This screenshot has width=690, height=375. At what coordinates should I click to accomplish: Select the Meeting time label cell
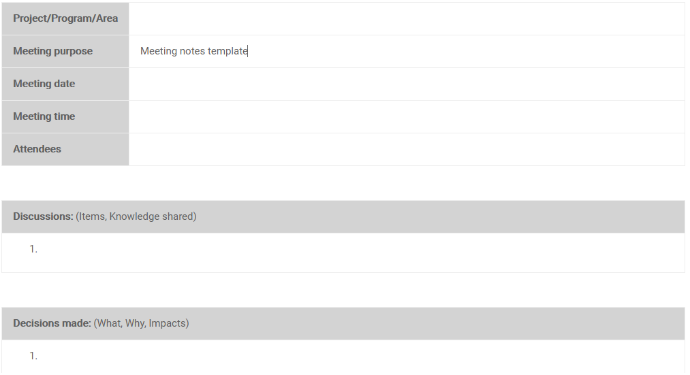[x=65, y=117]
